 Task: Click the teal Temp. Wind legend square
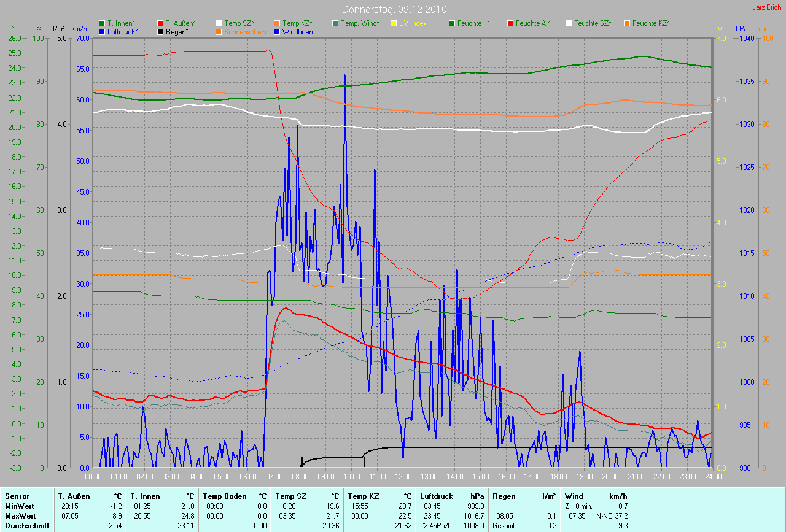[x=336, y=23]
